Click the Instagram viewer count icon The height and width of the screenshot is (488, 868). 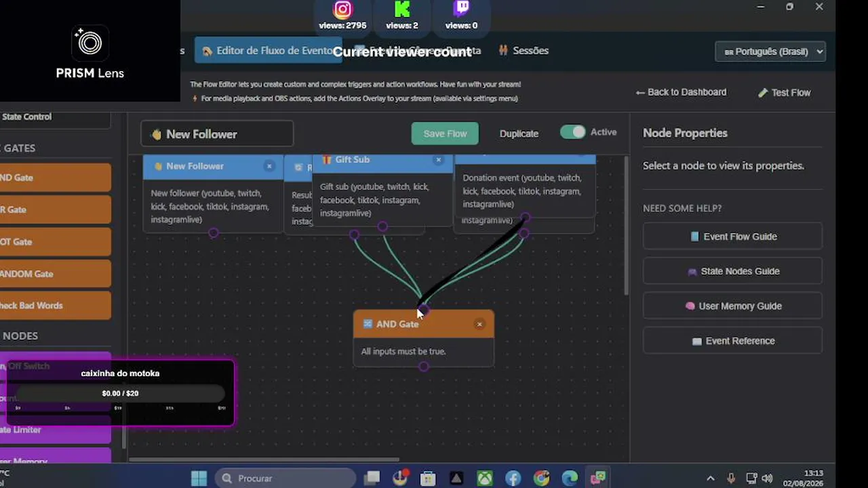click(x=342, y=9)
